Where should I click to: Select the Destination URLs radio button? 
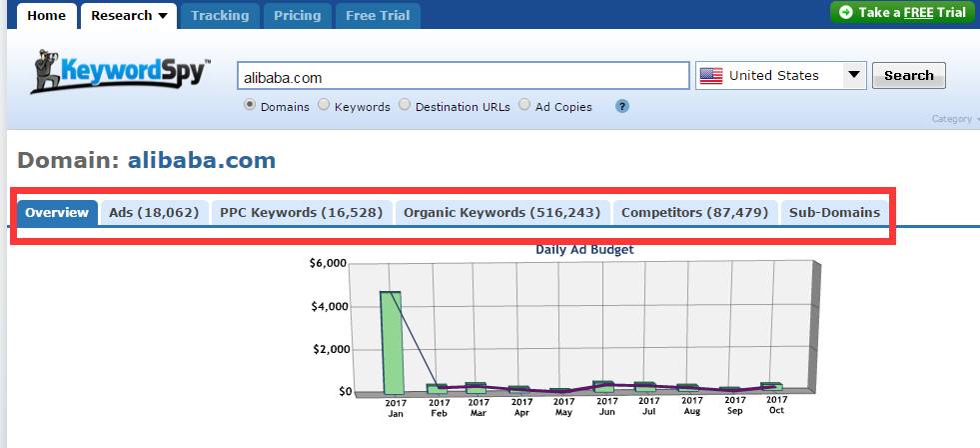405,105
